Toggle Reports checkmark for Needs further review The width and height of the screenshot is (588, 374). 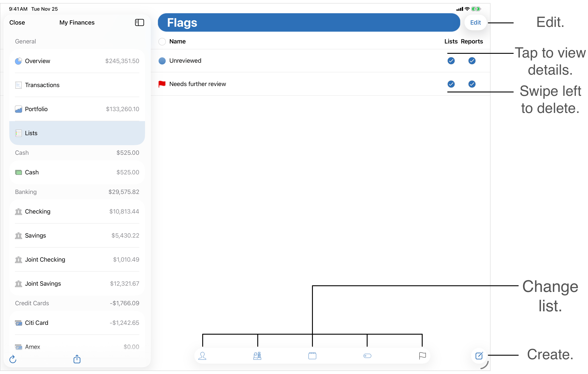472,84
